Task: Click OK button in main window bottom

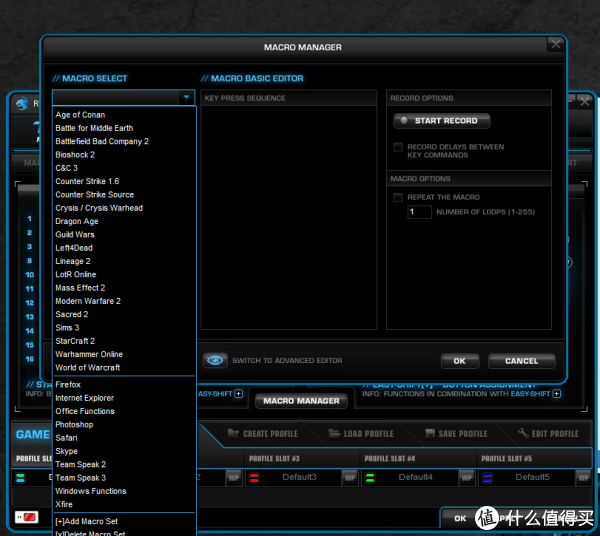Action: [x=460, y=518]
